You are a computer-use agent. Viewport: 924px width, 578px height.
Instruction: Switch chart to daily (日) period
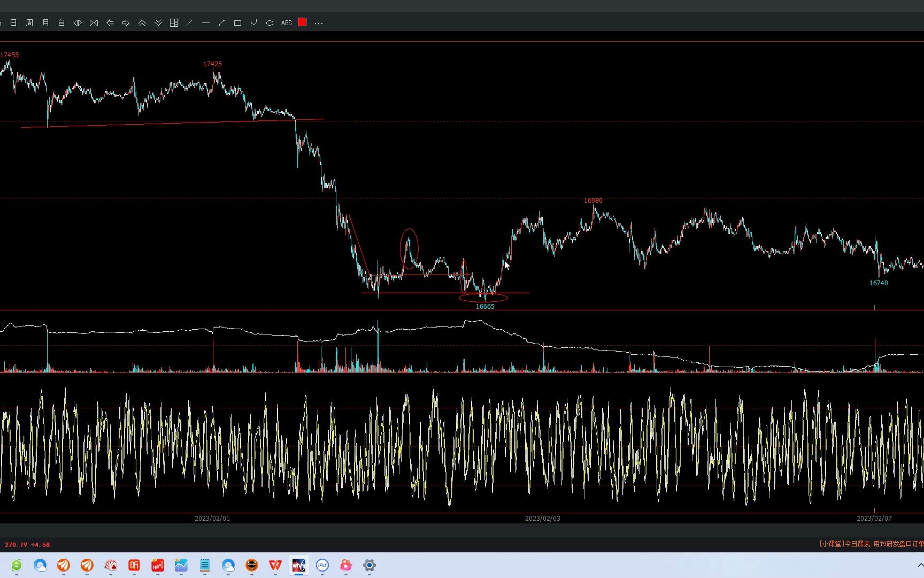click(x=13, y=23)
